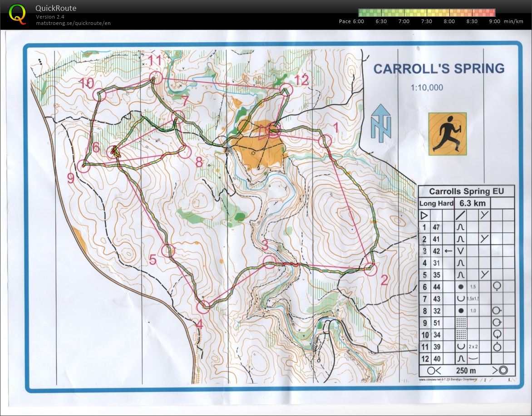The height and width of the screenshot is (416, 532).
Task: Click control circle 10 on the map
Action: [x=99, y=94]
